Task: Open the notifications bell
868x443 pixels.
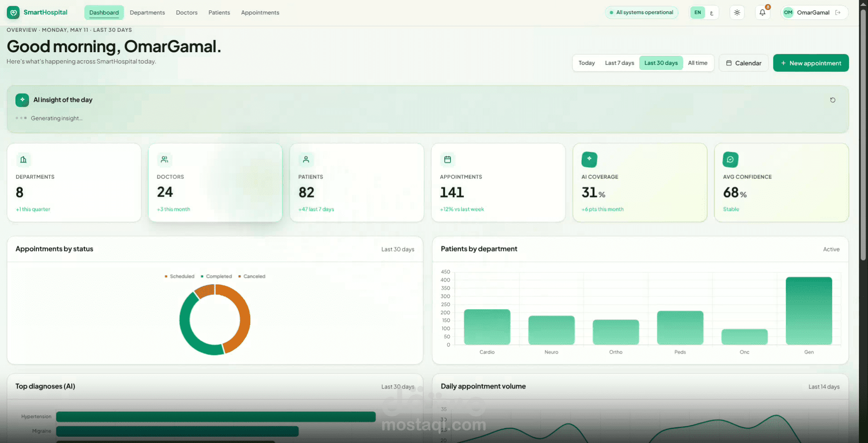Action: (762, 13)
